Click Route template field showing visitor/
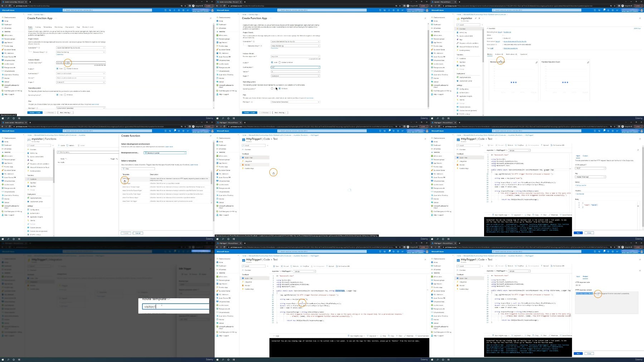 [x=175, y=307]
